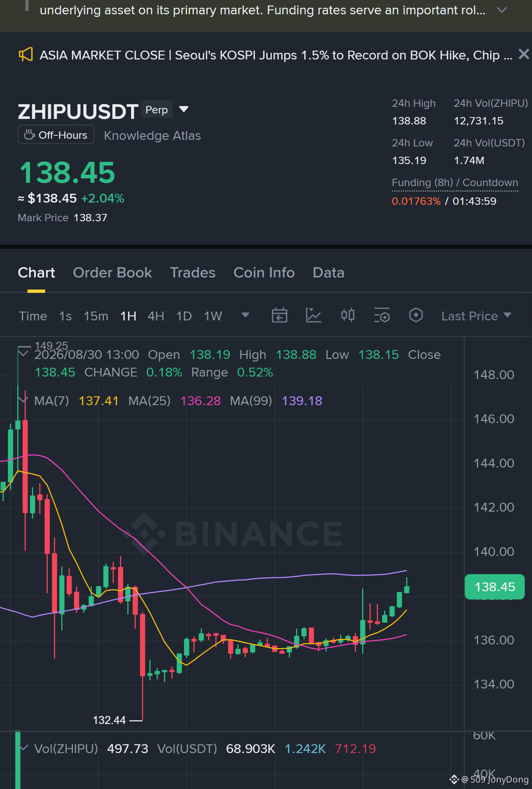
Task: Click the MA(25) value 136.28
Action: pyautogui.click(x=200, y=401)
